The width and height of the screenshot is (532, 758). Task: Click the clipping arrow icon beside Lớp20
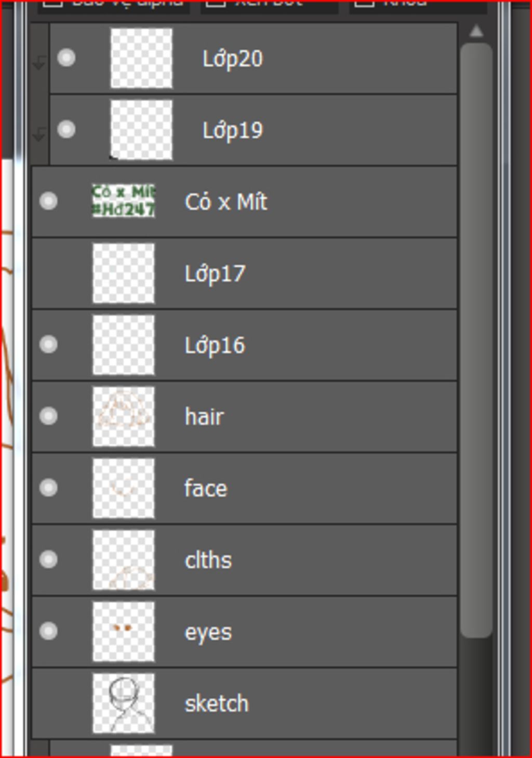39,63
